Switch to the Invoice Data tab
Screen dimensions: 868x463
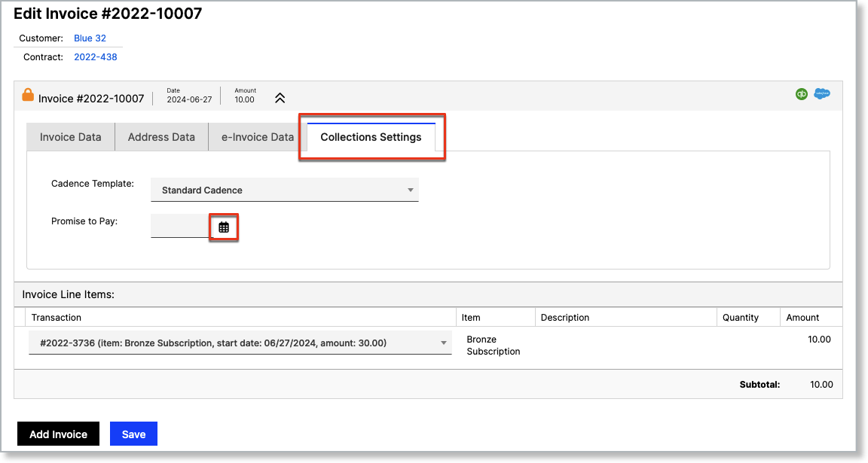70,137
